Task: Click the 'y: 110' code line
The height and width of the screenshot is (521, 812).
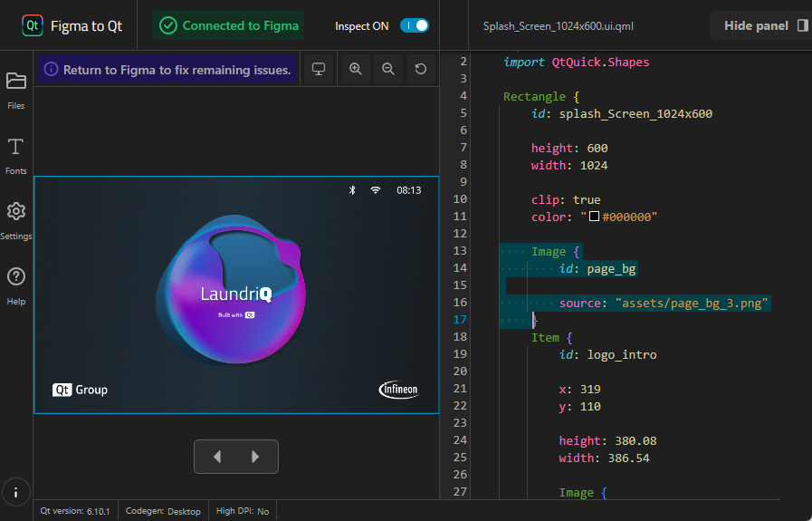Action: 579,407
